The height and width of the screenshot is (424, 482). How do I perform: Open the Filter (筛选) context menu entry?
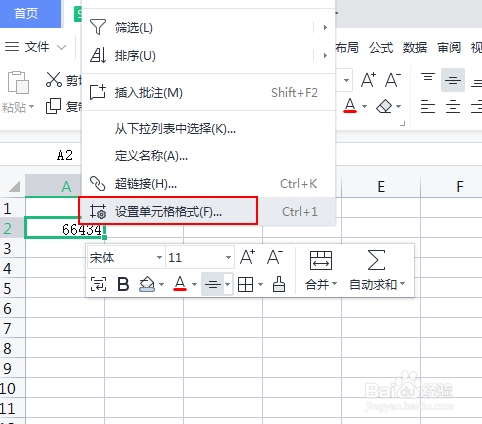pos(208,27)
